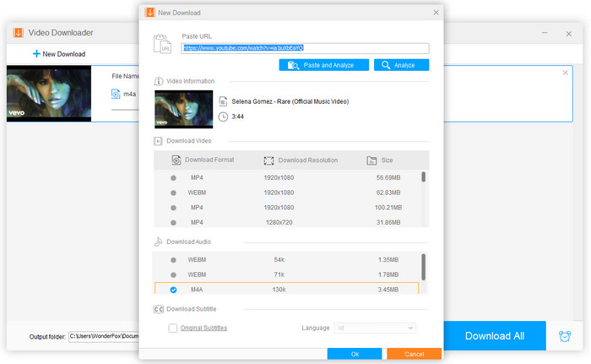This screenshot has width=591, height=364.
Task: Click the Selena Gomez - Rare video title
Action: coord(290,101)
